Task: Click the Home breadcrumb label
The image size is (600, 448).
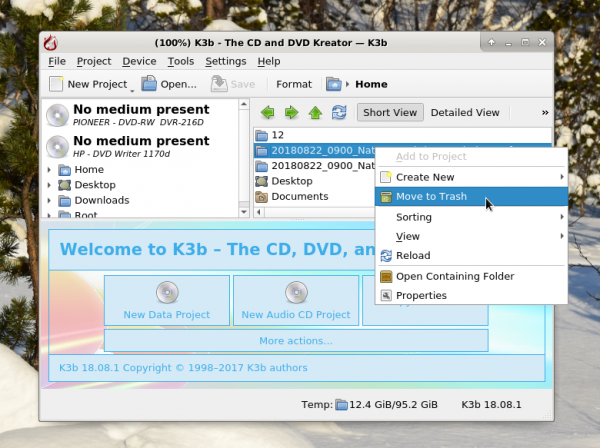Action: tap(371, 84)
